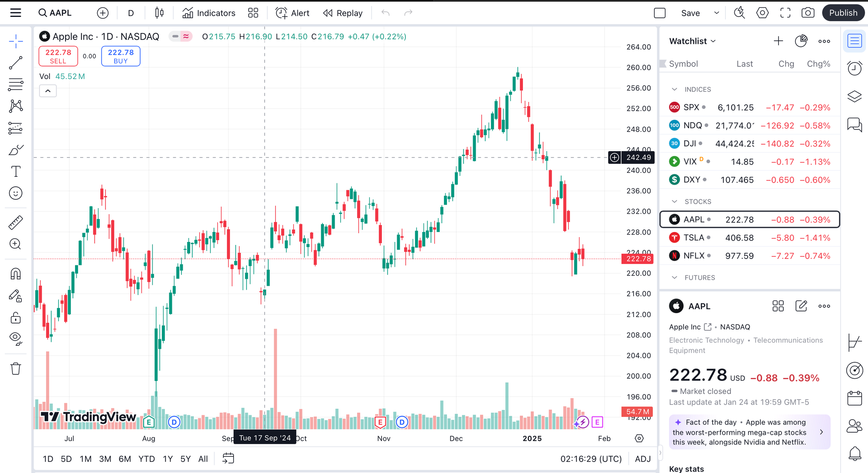Click the AAPL symbol search box
Viewport: 868px width, 473px height.
coord(55,13)
